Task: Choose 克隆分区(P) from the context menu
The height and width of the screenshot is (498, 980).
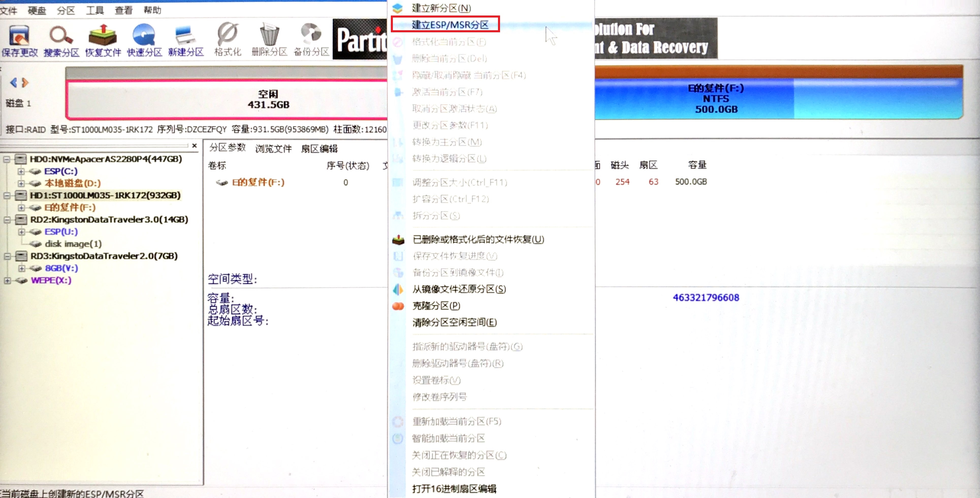Action: point(436,306)
